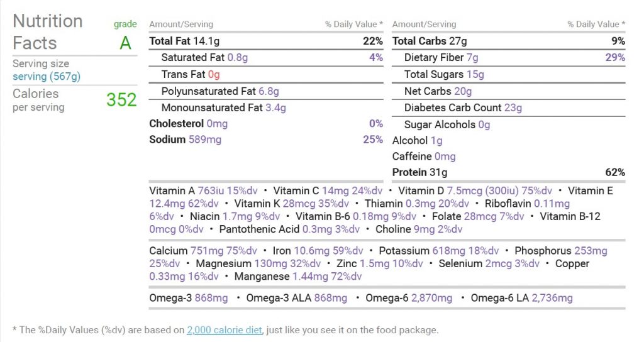Click the green grade A rating
The image size is (644, 342).
coord(126,43)
